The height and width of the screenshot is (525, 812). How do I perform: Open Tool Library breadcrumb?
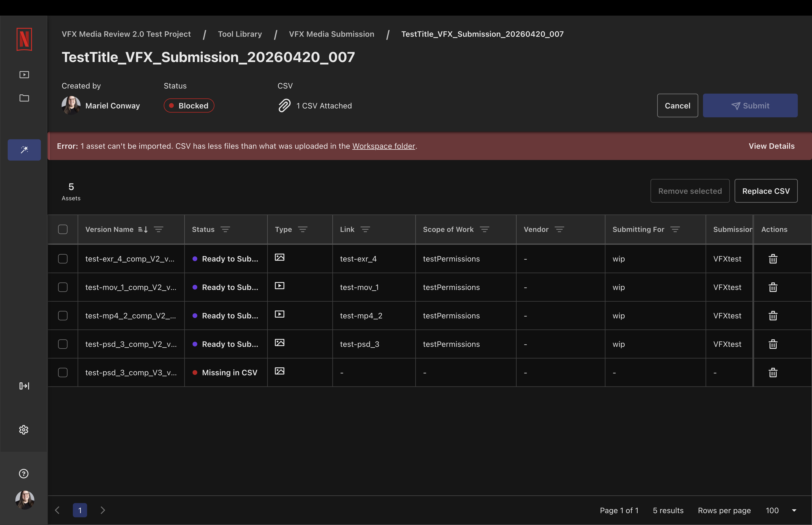240,34
